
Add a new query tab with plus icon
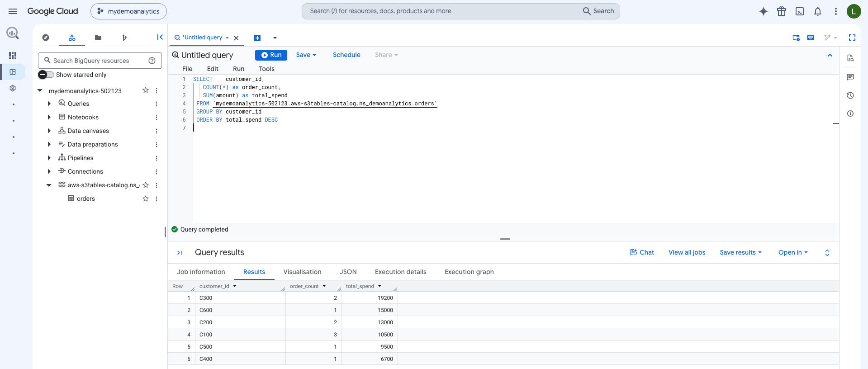257,38
